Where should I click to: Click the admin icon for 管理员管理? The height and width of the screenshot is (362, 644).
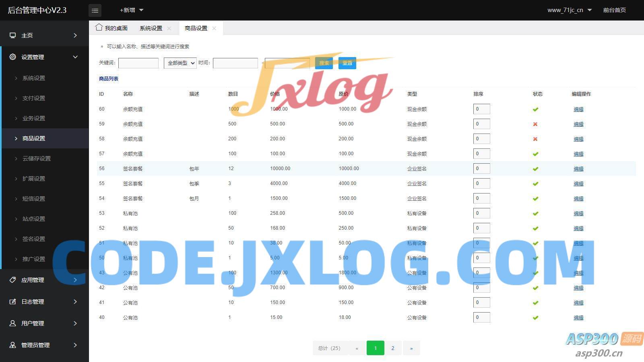tap(13, 345)
